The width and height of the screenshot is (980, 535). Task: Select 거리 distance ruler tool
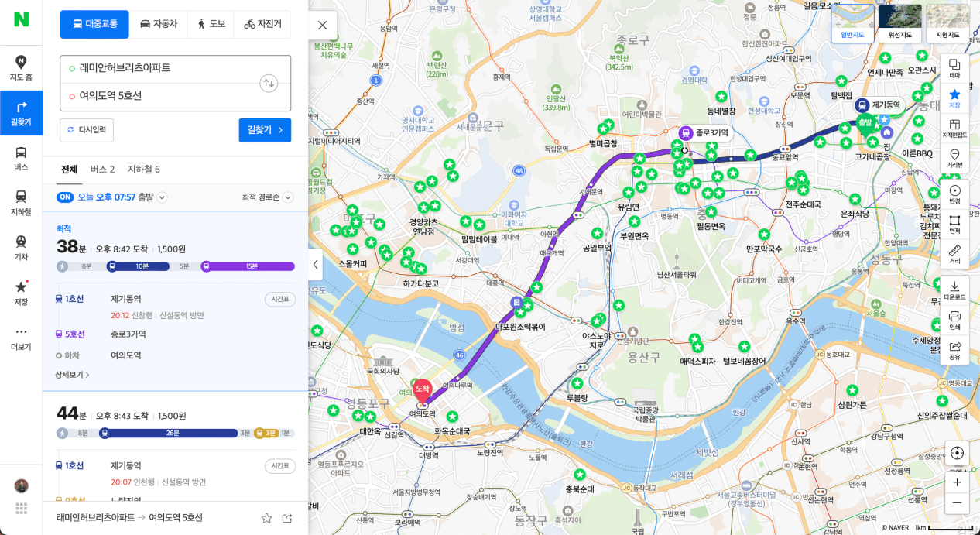pos(954,255)
